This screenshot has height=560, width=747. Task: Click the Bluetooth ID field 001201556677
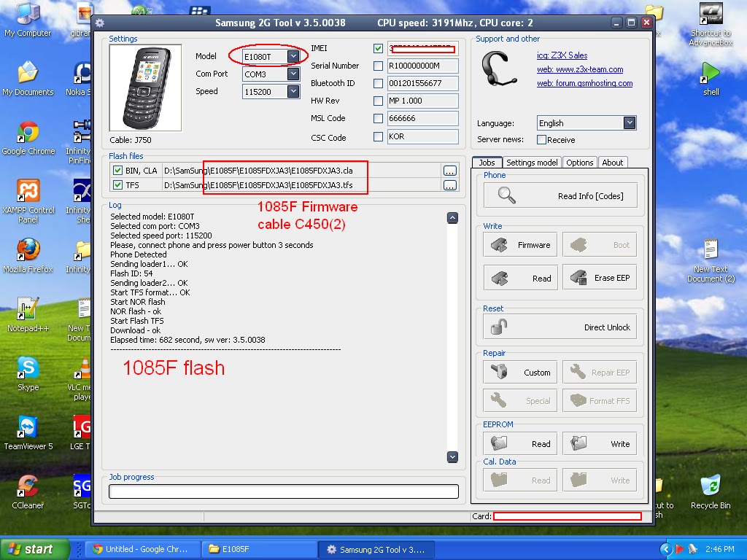point(422,83)
